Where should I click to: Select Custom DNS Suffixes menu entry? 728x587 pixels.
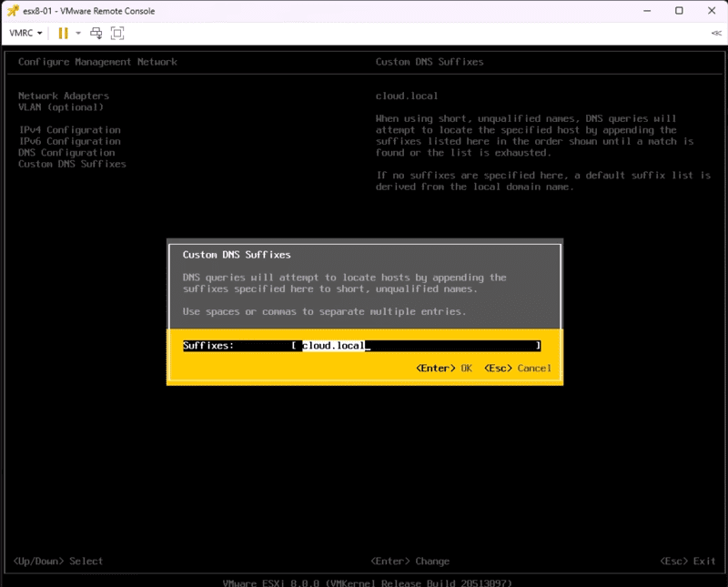click(x=72, y=164)
